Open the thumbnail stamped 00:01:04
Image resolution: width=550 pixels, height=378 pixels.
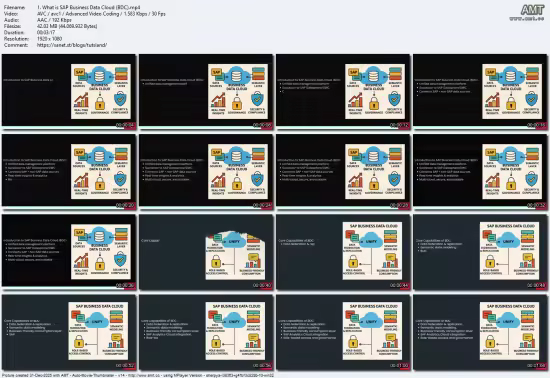click(480, 332)
